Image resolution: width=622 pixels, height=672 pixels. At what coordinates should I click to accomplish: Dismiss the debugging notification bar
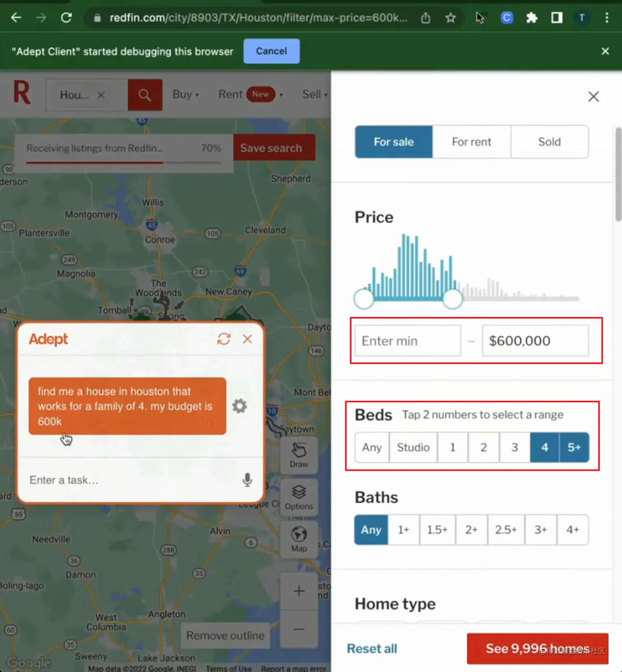pos(605,51)
